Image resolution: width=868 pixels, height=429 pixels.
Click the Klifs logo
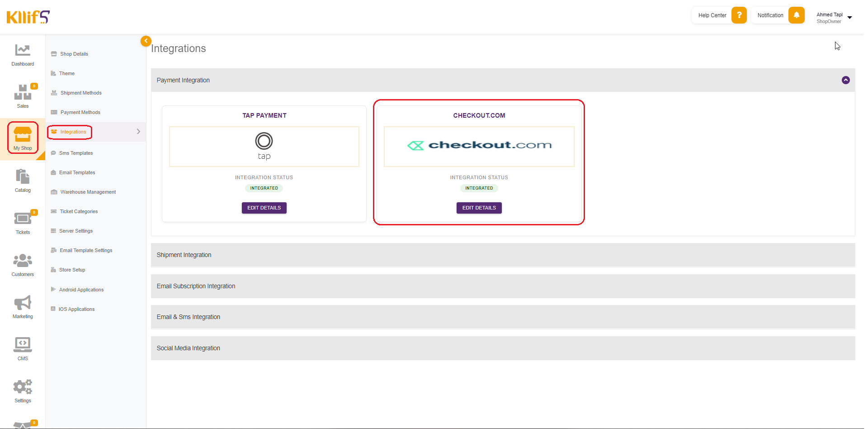tap(28, 17)
